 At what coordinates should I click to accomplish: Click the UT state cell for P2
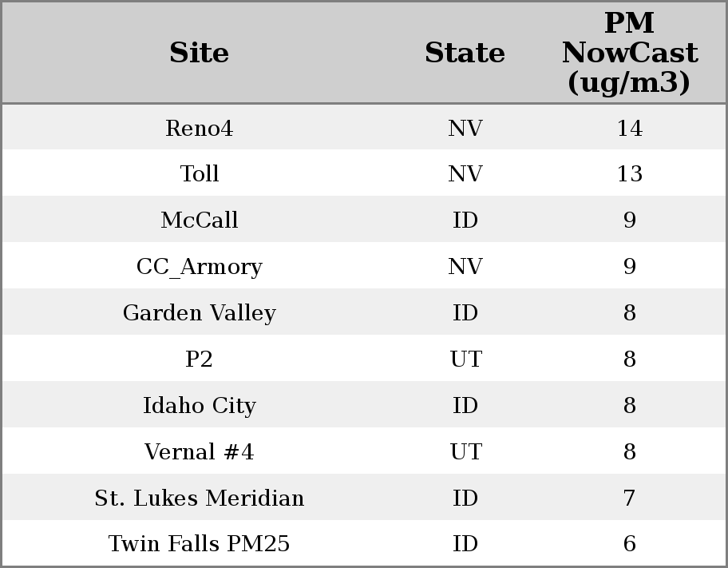click(465, 359)
